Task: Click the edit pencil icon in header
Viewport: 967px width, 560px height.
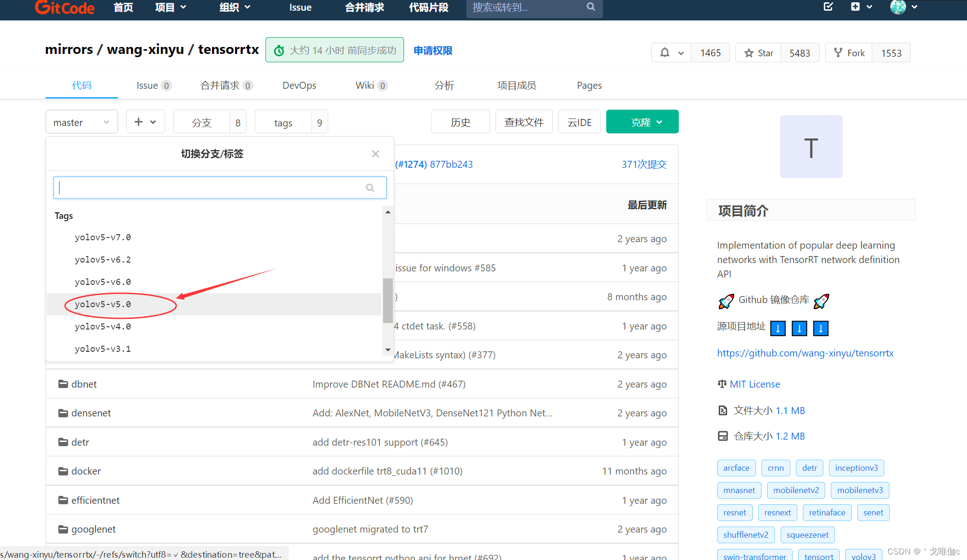Action: (x=828, y=7)
